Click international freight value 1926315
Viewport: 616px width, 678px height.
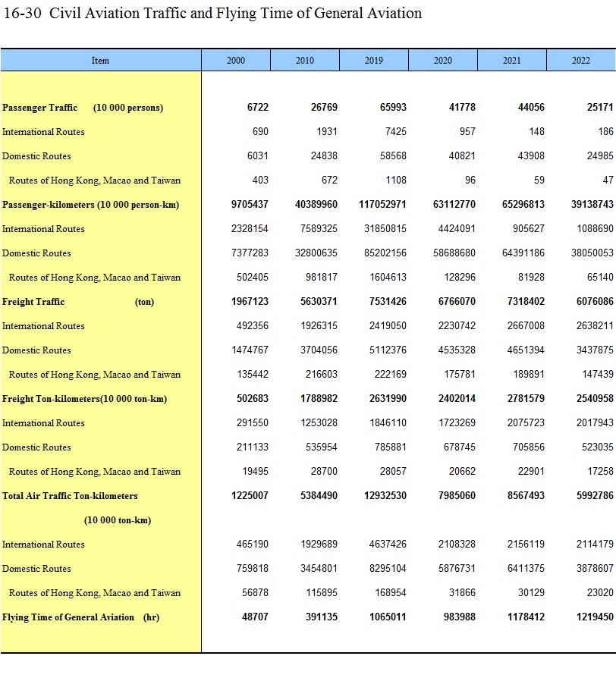[319, 325]
